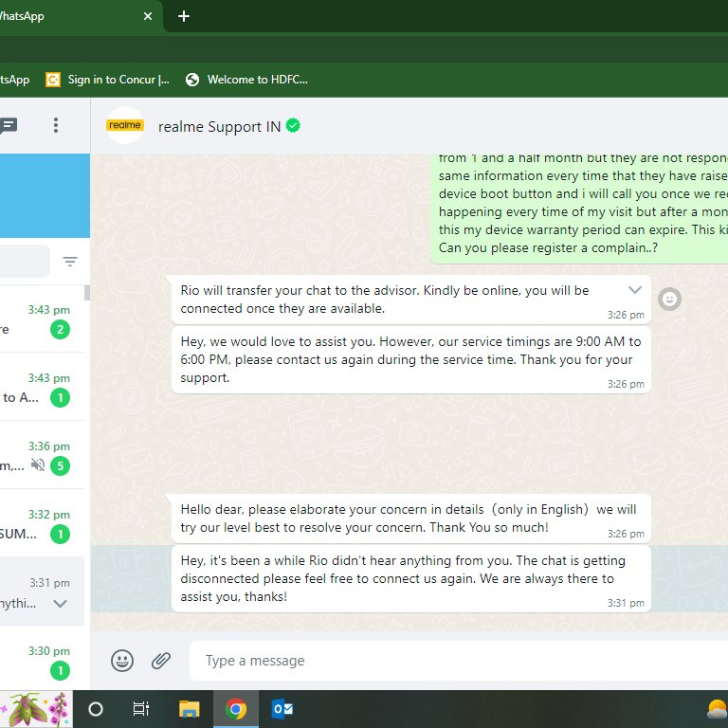
Task: Expand chevron on the 3:31 pm chat
Action: point(60,604)
